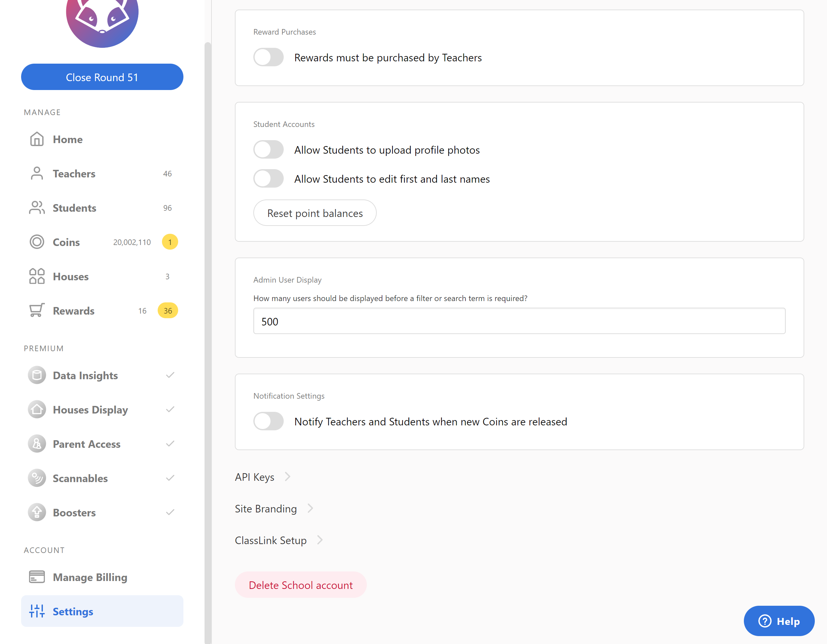Open the Teachers page from the sidebar
The width and height of the screenshot is (827, 644).
tap(74, 173)
